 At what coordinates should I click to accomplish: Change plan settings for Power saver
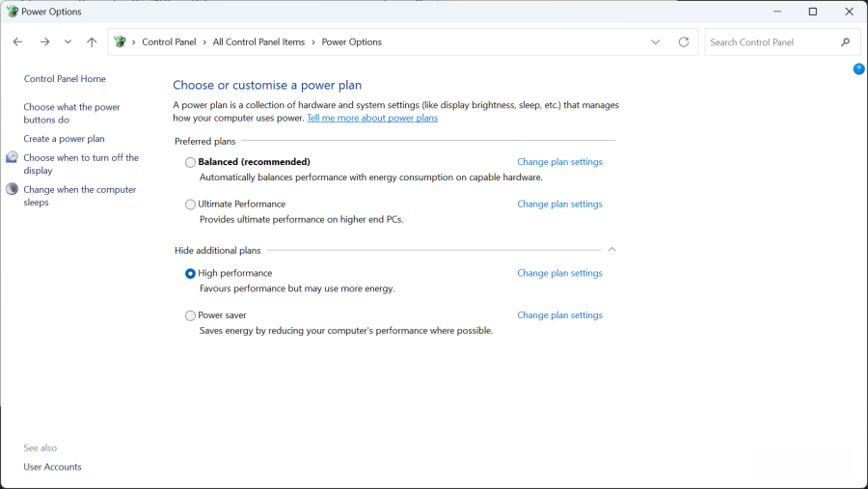click(559, 315)
